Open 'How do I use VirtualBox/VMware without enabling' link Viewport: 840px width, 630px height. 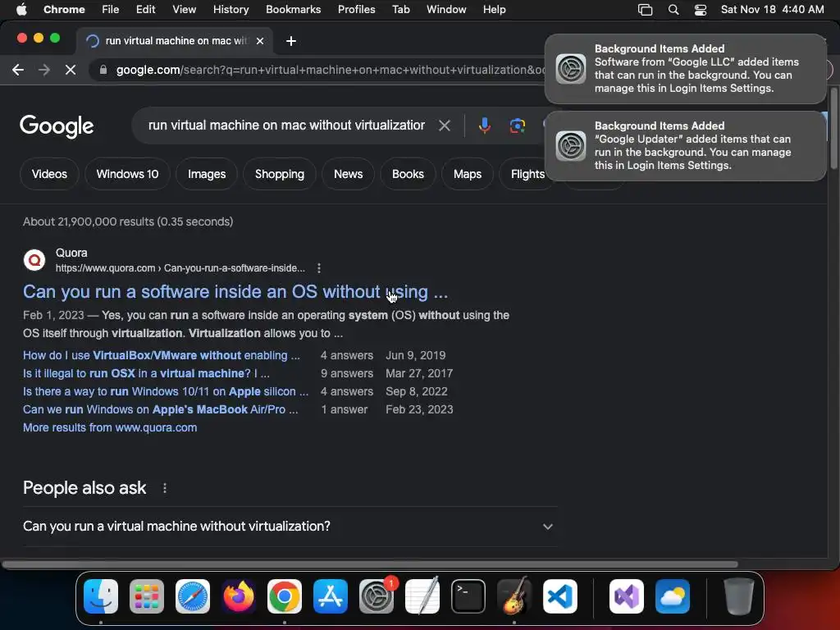[162, 355]
